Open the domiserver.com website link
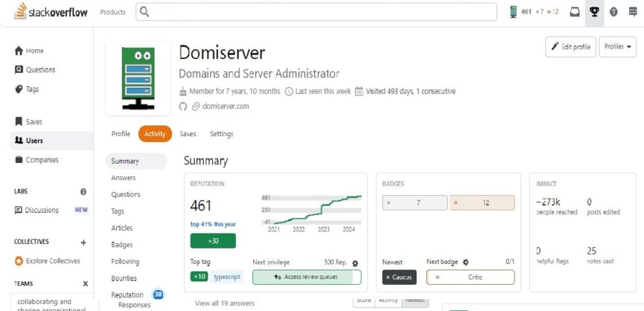This screenshot has width=644, height=311. tap(225, 107)
